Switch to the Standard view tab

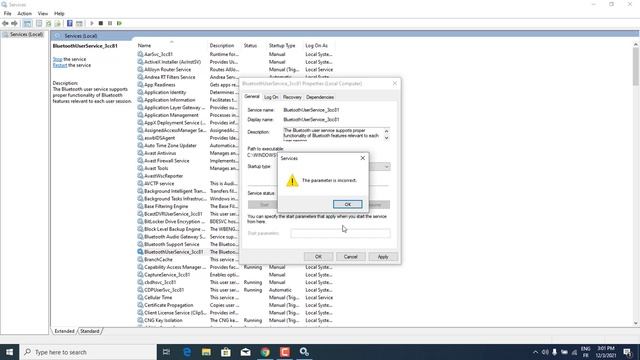coord(90,331)
